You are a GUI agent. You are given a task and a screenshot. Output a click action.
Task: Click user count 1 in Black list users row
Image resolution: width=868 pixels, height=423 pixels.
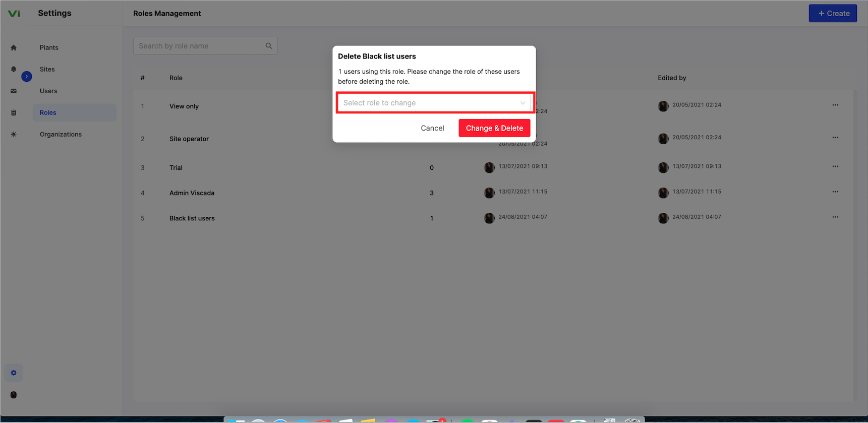432,218
